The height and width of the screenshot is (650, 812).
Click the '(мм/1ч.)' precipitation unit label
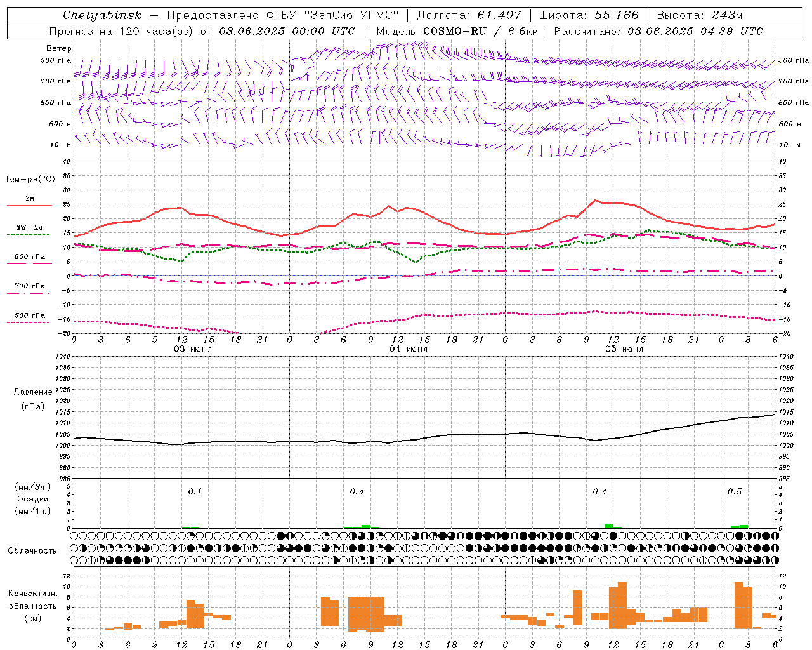33,511
